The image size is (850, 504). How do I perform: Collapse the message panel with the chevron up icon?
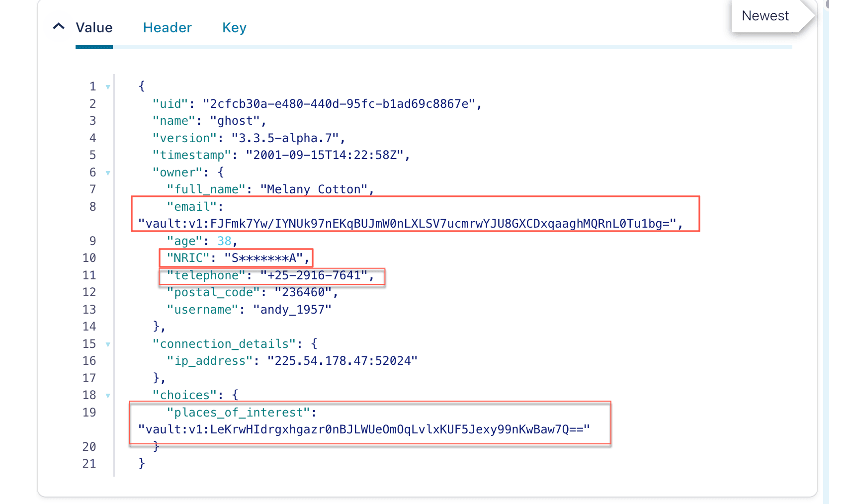pos(59,26)
